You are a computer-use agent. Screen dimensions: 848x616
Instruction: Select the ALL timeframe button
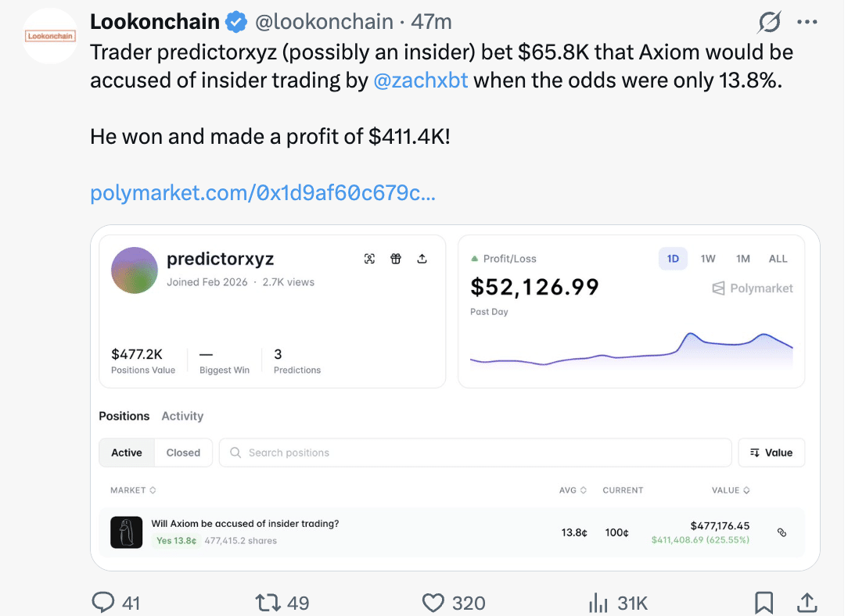778,258
